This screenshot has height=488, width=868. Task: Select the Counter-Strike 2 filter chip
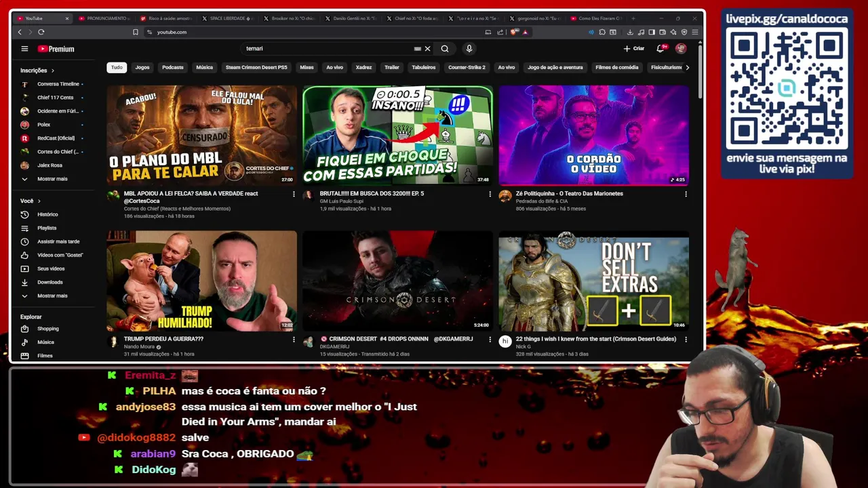coord(467,67)
